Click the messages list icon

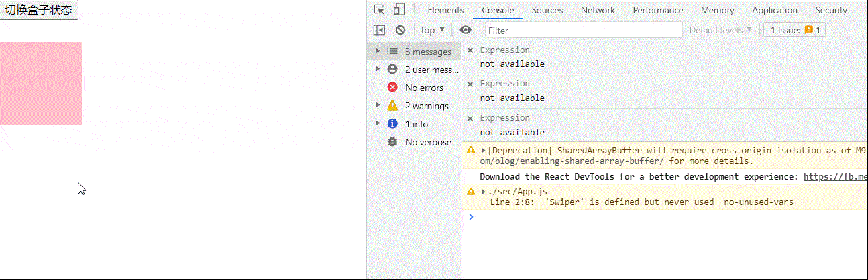click(x=392, y=52)
